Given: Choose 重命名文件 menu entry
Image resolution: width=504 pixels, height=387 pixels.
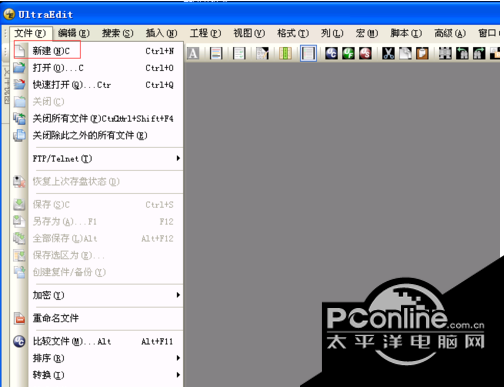Looking at the screenshot, I should click(x=97, y=318).
